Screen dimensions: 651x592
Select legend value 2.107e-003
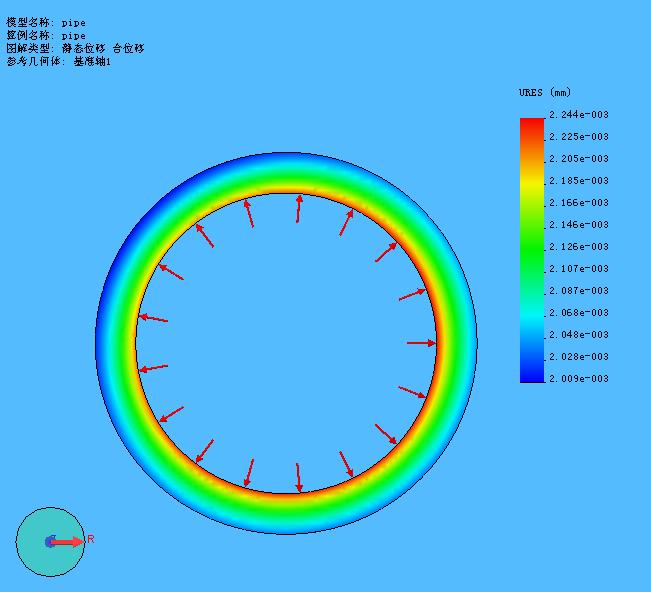[579, 269]
